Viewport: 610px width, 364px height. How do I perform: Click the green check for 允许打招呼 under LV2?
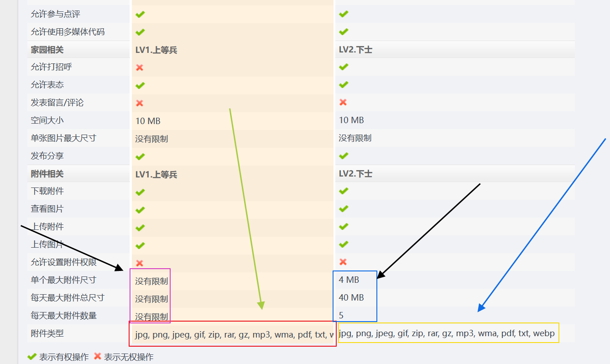344,67
